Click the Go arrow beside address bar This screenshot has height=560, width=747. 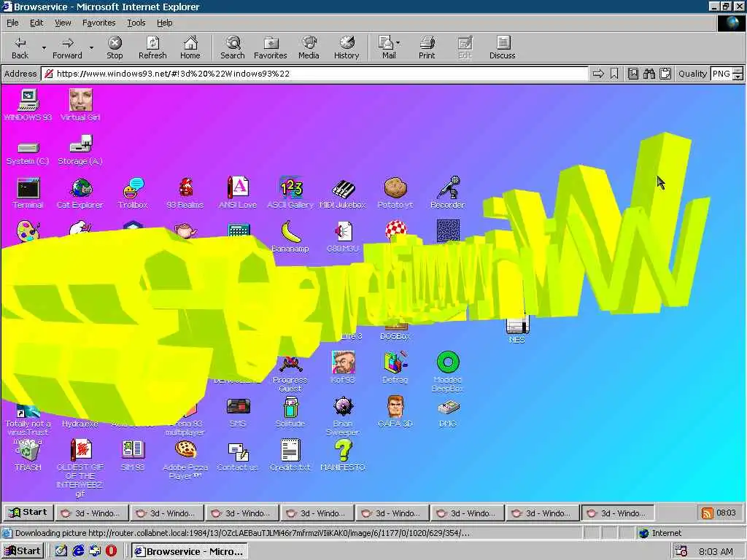tap(598, 74)
